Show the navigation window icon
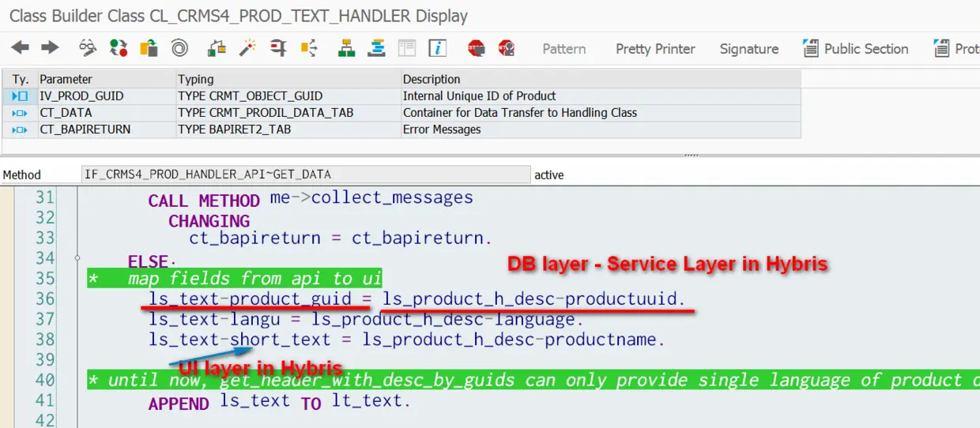The height and width of the screenshot is (428, 980). (x=377, y=48)
